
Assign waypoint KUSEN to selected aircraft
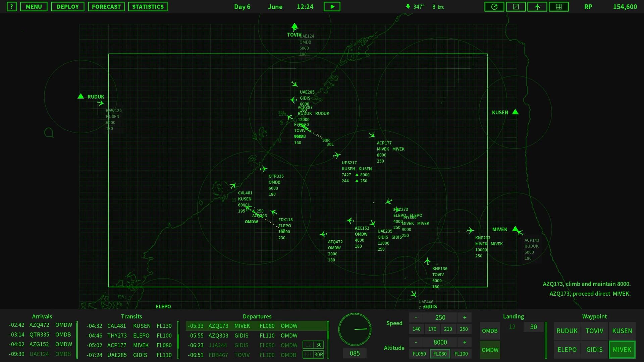pos(622,330)
